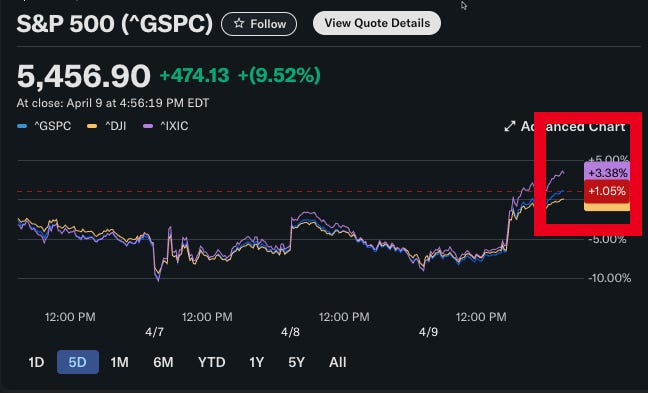The height and width of the screenshot is (393, 648).
Task: Select the 1Y range tab
Action: [256, 362]
